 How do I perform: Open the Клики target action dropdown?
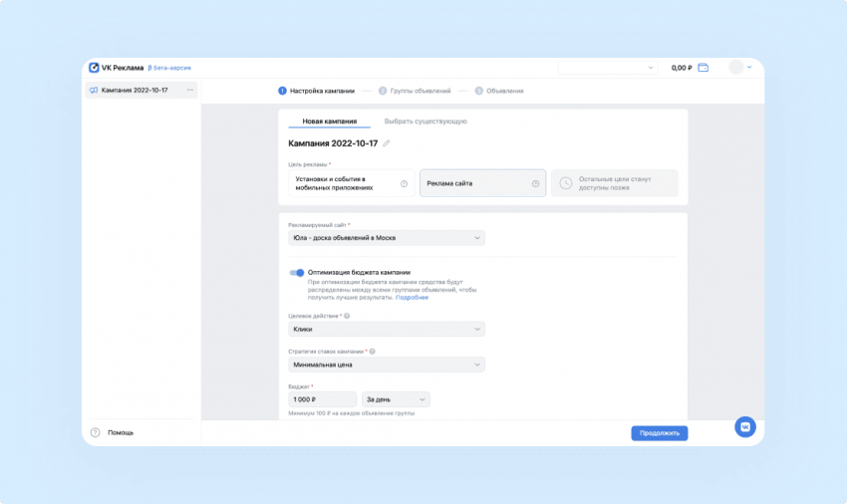pos(386,329)
